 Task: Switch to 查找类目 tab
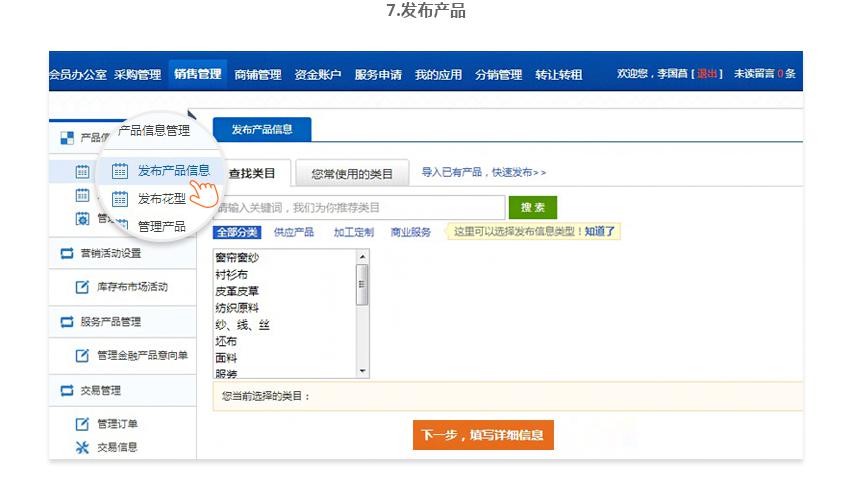point(252,173)
